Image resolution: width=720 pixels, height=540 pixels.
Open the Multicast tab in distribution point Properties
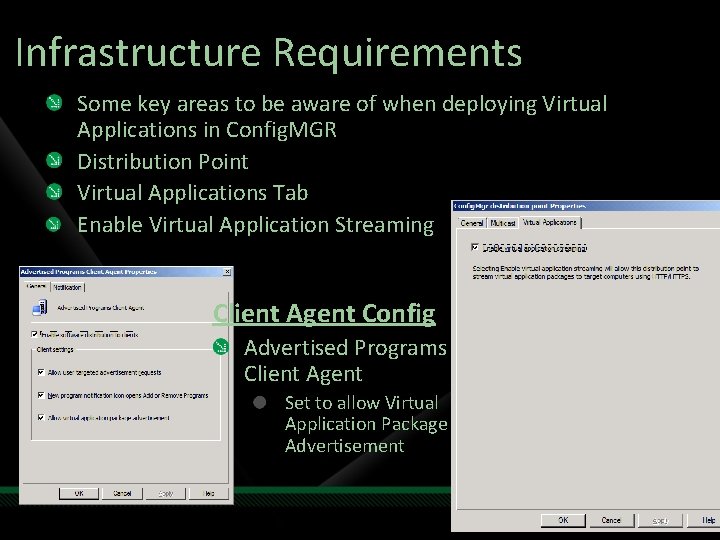click(x=502, y=223)
